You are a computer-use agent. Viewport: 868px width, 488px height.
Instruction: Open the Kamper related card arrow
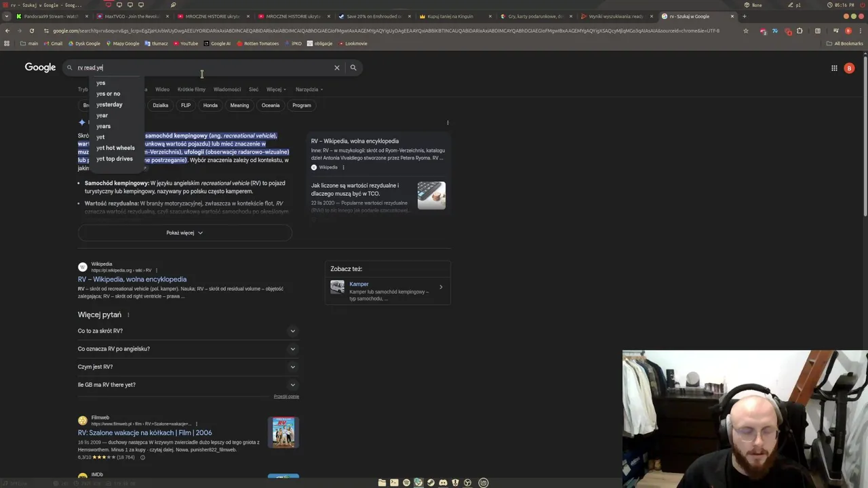tap(441, 287)
